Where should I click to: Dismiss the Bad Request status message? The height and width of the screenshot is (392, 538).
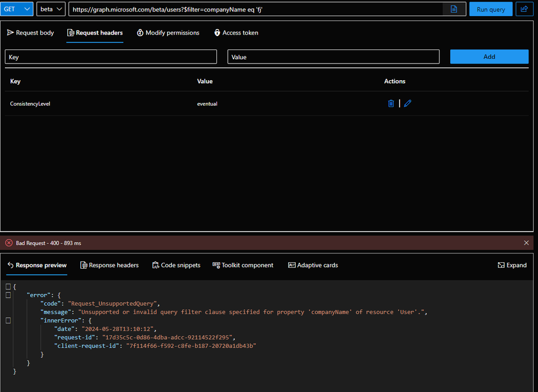(x=526, y=243)
